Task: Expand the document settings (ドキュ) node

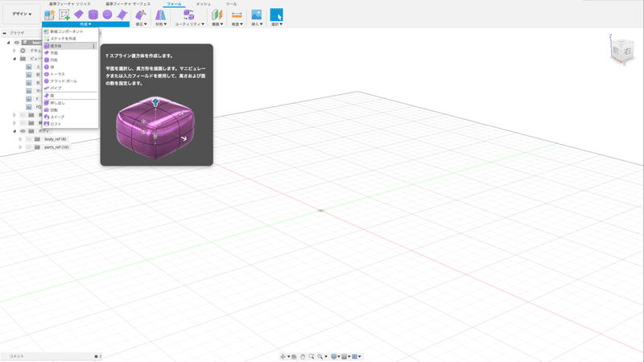Action: 14,51
